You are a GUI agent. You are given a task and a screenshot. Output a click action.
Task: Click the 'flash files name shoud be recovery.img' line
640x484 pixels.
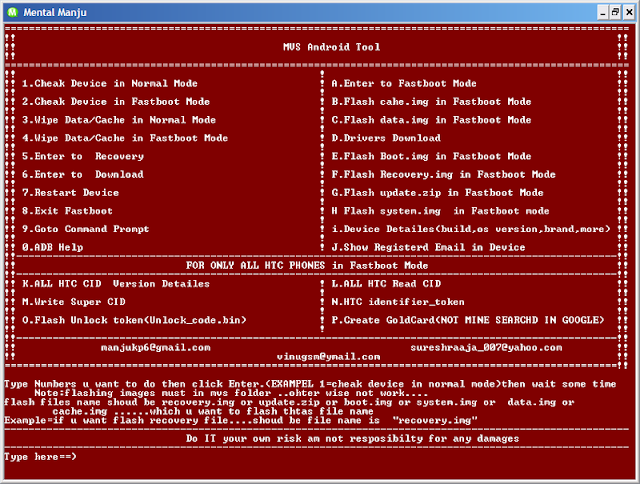click(289, 402)
